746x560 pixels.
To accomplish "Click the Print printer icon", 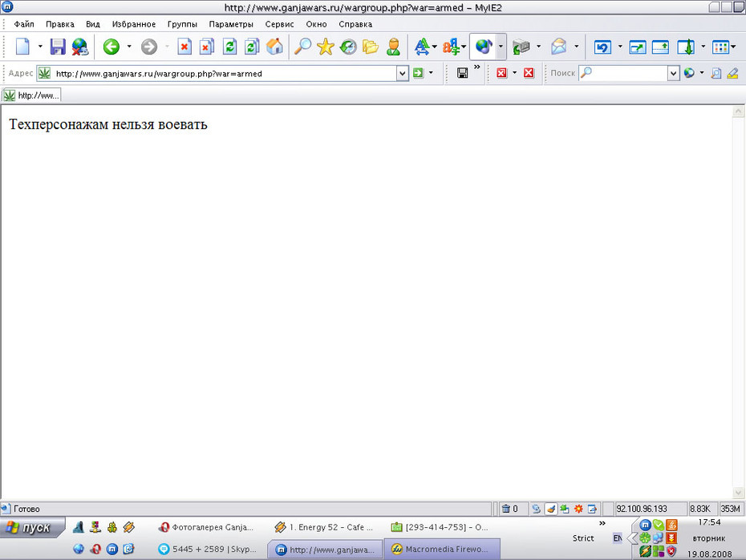I will tap(521, 47).
